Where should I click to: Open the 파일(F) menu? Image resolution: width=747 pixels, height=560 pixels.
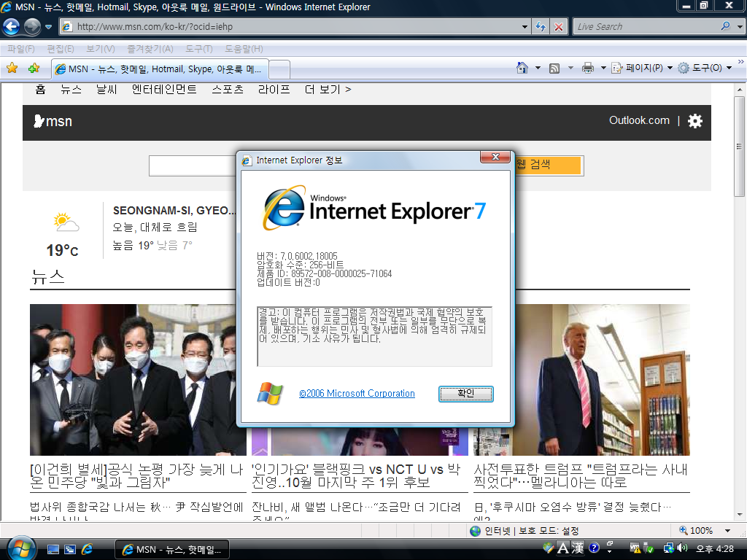pos(21,49)
